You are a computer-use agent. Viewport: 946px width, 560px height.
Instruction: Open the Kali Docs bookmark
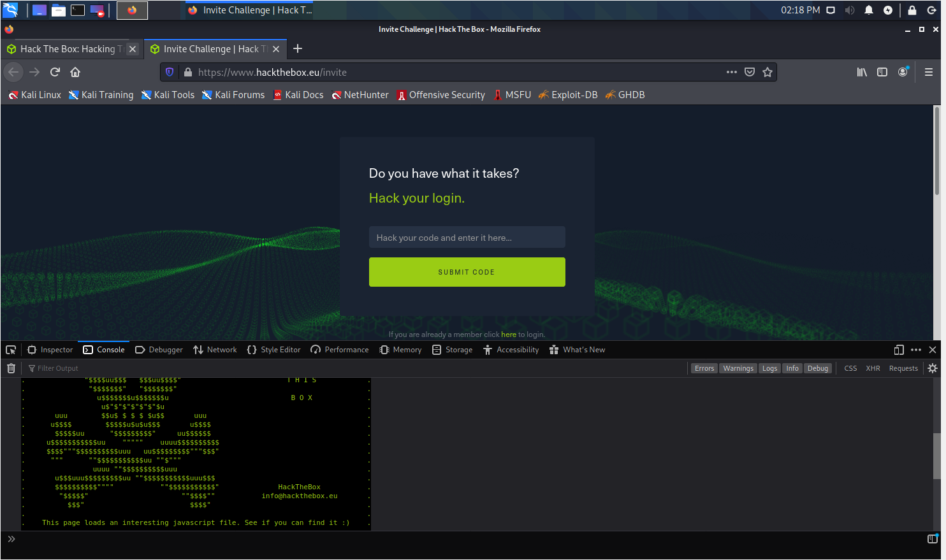pos(298,95)
